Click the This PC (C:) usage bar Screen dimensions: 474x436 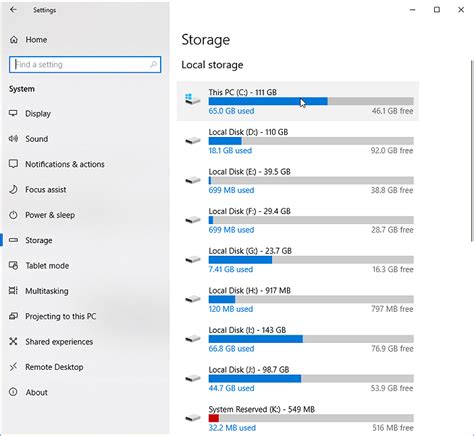[x=311, y=101]
